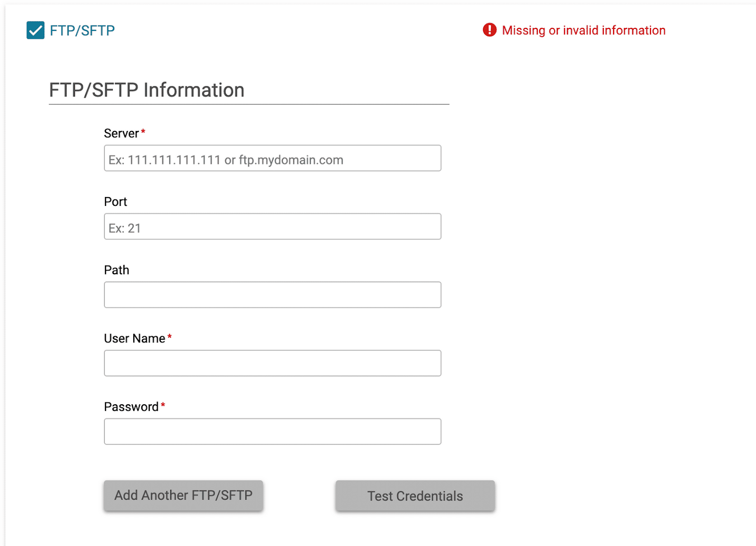This screenshot has width=756, height=546.
Task: Click into the Port input field
Action: click(x=272, y=227)
